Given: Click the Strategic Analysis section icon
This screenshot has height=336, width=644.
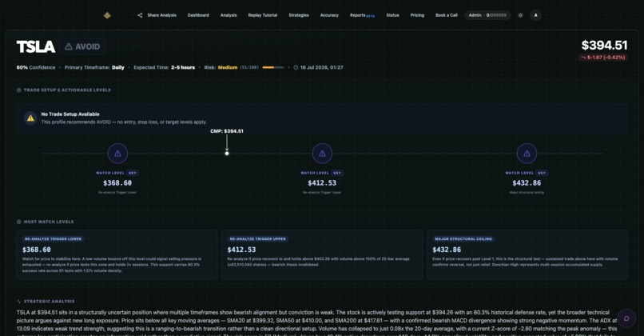Looking at the screenshot, I should (x=19, y=302).
